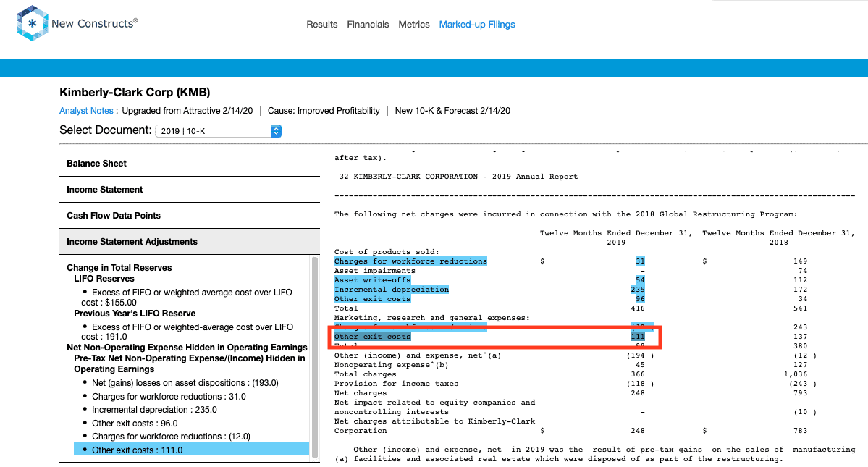Click the weighted-average cost 191.0 item
868x467 pixels.
tap(187, 332)
